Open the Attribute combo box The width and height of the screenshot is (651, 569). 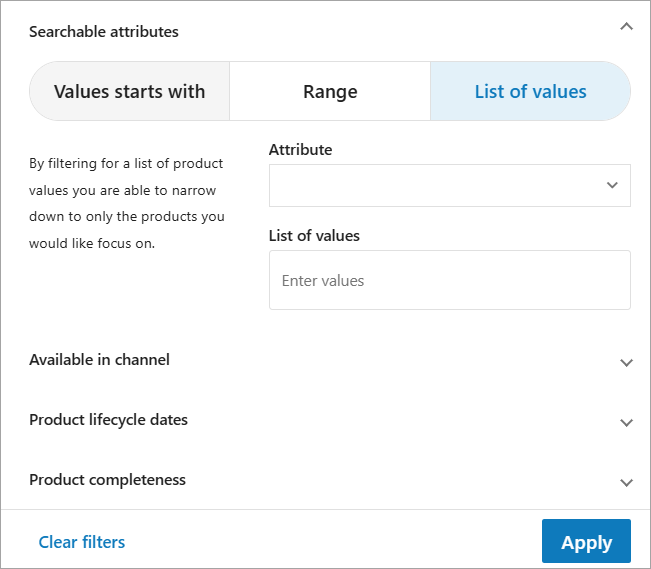pos(438,186)
